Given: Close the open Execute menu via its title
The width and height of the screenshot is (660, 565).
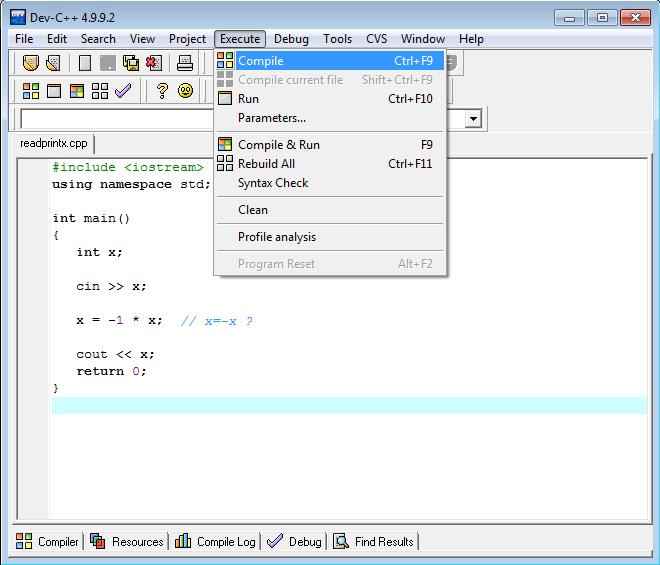Looking at the screenshot, I should [x=240, y=39].
